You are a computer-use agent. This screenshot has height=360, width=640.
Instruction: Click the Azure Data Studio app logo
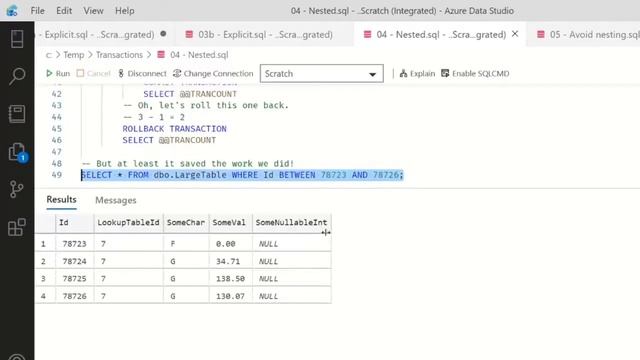[12, 11]
